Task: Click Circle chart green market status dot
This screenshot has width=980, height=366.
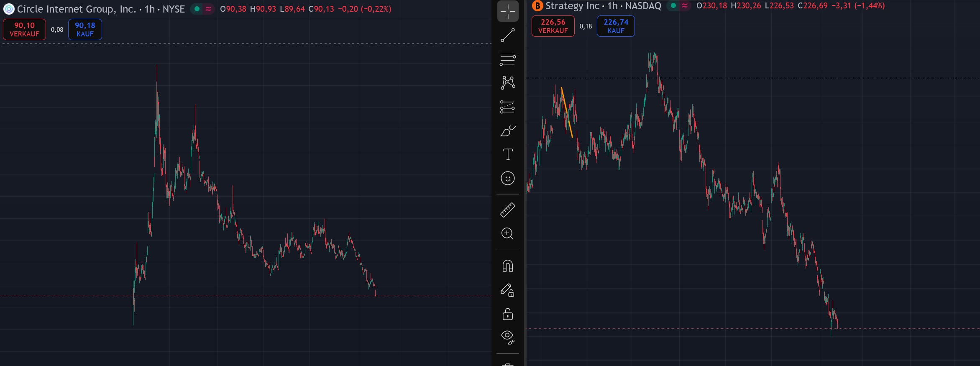Action: coord(197,9)
